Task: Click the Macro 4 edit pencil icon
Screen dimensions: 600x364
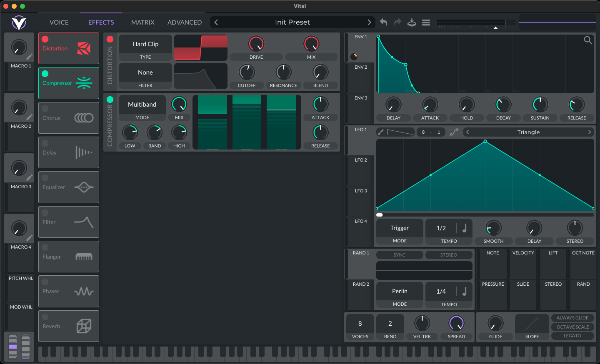Action: (x=30, y=238)
